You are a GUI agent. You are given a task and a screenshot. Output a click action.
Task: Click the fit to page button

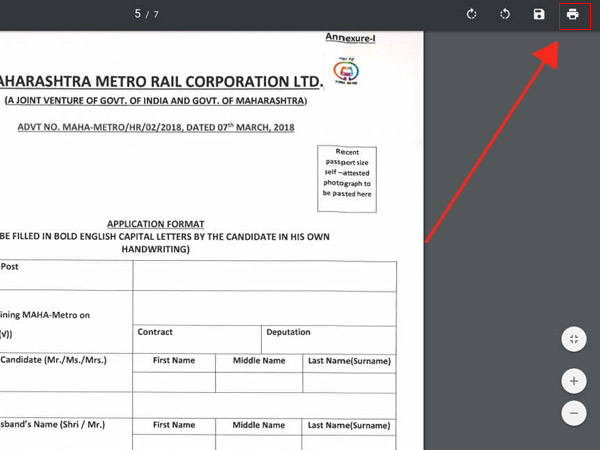click(574, 339)
